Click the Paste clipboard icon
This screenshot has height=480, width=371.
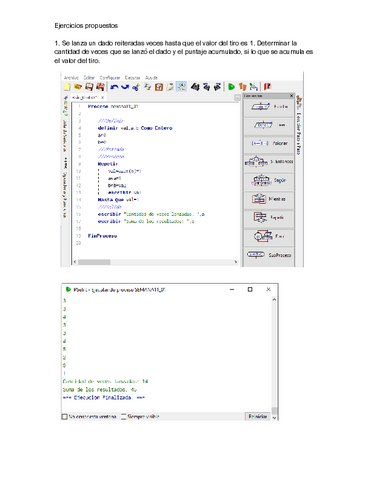point(159,87)
